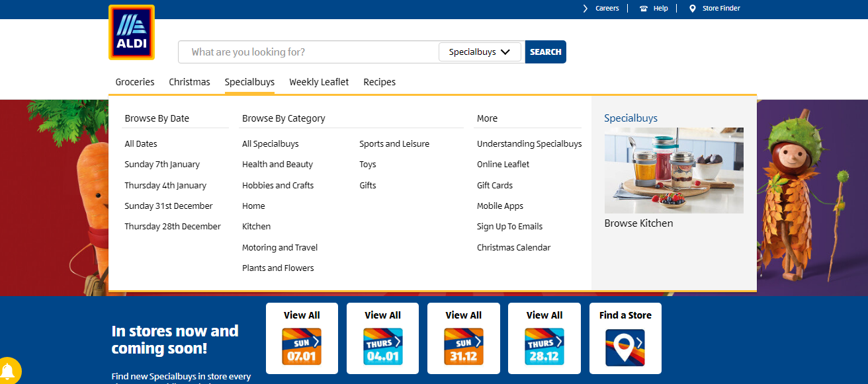Go to Sunday 7th January Specialbuys

[162, 165]
